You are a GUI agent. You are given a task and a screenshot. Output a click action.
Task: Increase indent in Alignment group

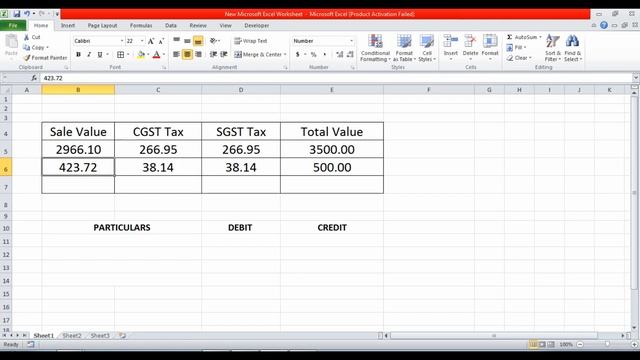coord(224,54)
